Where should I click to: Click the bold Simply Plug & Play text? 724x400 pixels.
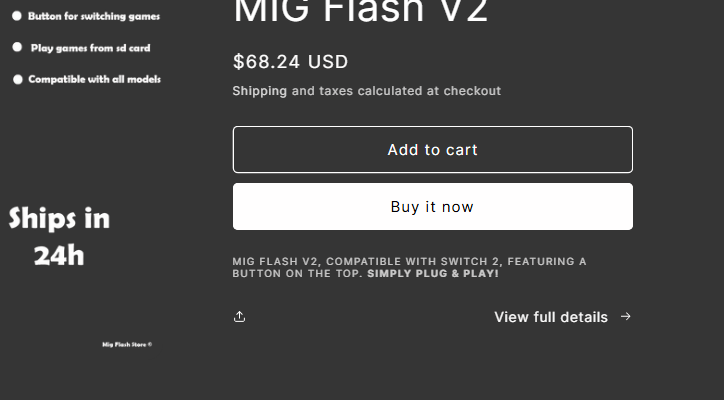433,273
